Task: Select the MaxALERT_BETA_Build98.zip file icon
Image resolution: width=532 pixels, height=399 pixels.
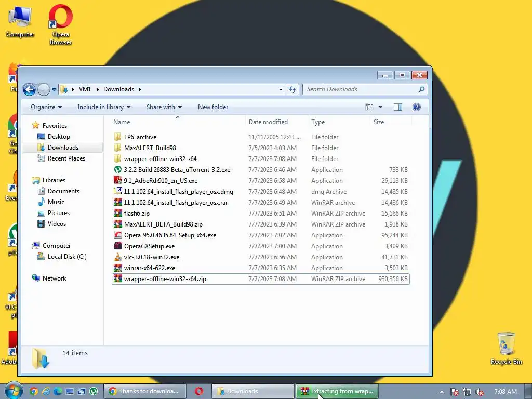Action: pyautogui.click(x=118, y=224)
